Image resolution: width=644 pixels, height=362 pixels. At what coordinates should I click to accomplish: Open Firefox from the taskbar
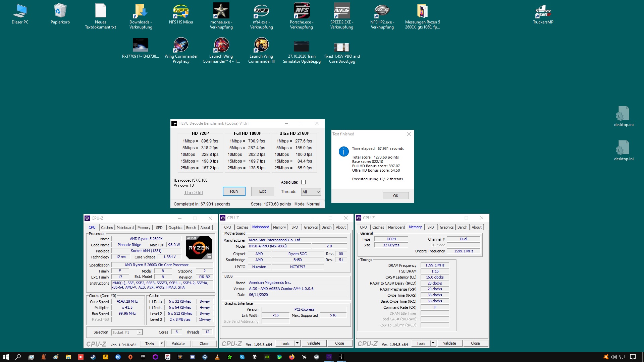291,357
